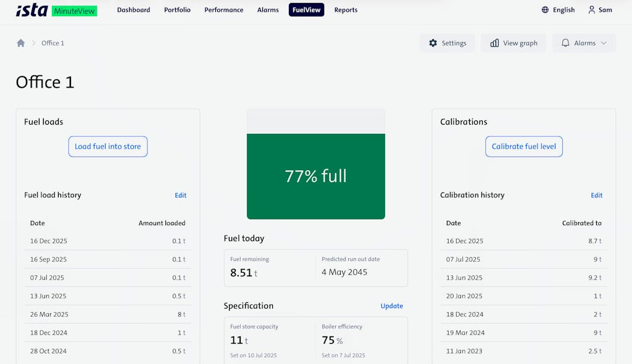Viewport: 632px width, 364px height.
Task: Click the user profile icon beside Sam
Action: 592,10
